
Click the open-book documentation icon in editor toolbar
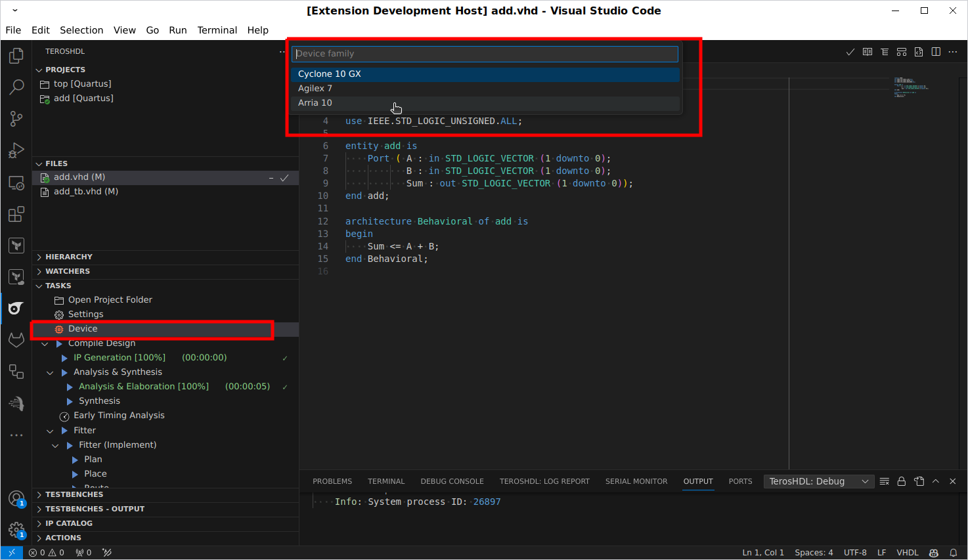pyautogui.click(x=868, y=52)
